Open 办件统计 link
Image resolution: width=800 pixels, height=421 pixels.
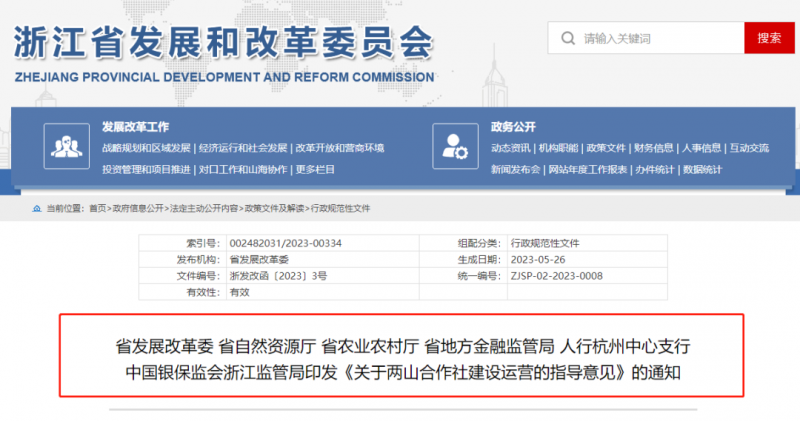655,169
